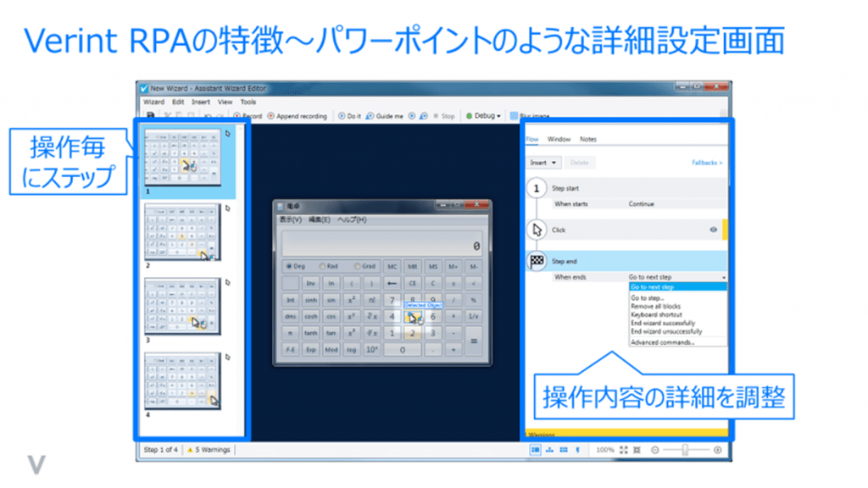
Task: Open the Debug dropdown
Action: (x=483, y=115)
